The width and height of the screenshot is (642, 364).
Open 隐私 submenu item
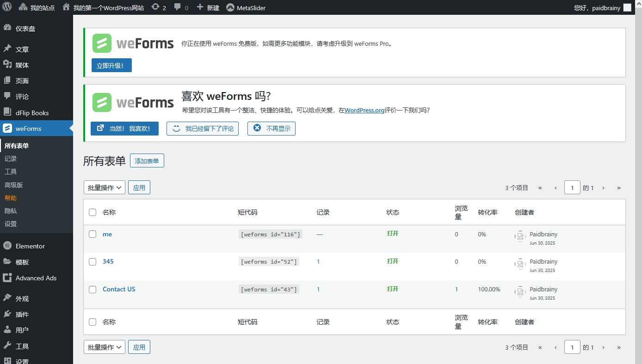click(x=11, y=210)
